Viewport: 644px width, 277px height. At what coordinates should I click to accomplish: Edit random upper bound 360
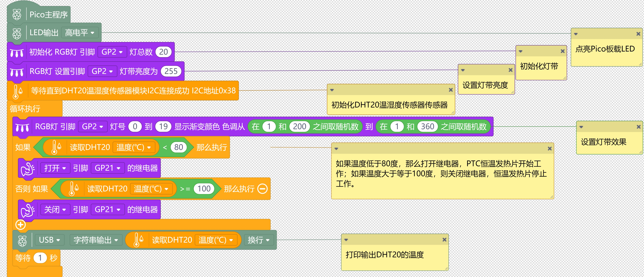(x=427, y=127)
